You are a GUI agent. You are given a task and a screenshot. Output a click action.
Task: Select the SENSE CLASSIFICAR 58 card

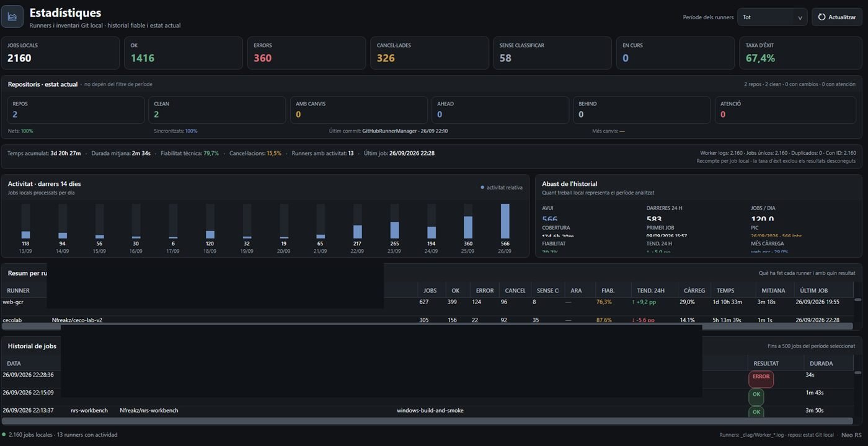point(552,53)
